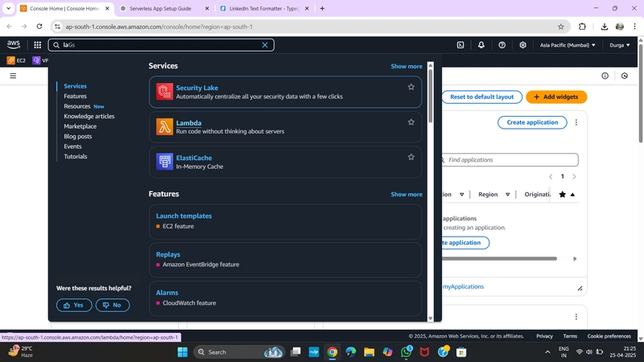Open the browser extensions icon
Viewport: 644px width, 362px height.
582,27
